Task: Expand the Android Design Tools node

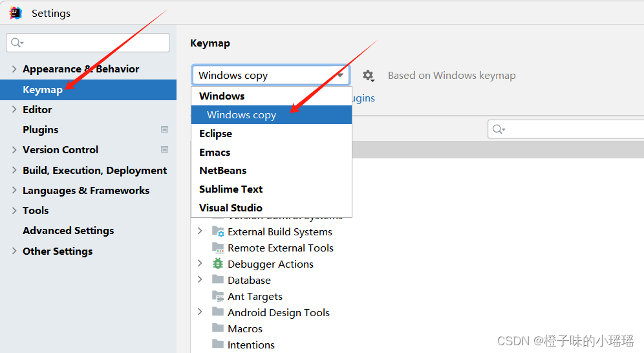Action: pos(200,312)
